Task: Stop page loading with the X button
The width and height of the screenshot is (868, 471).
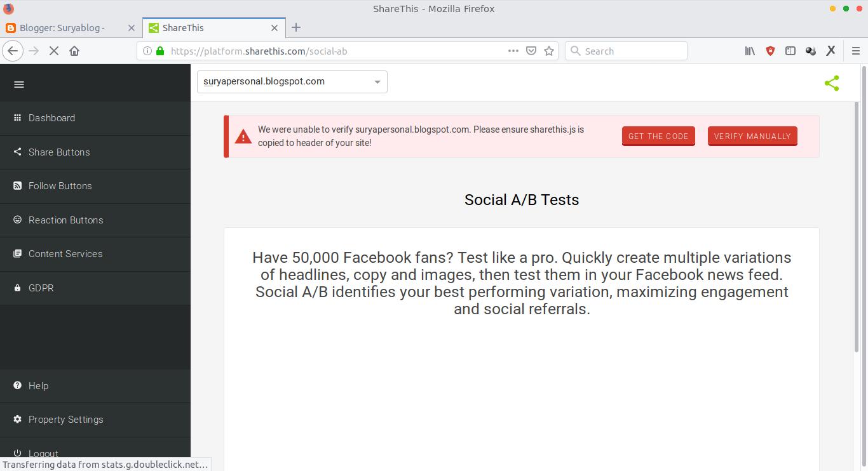Action: (x=54, y=51)
